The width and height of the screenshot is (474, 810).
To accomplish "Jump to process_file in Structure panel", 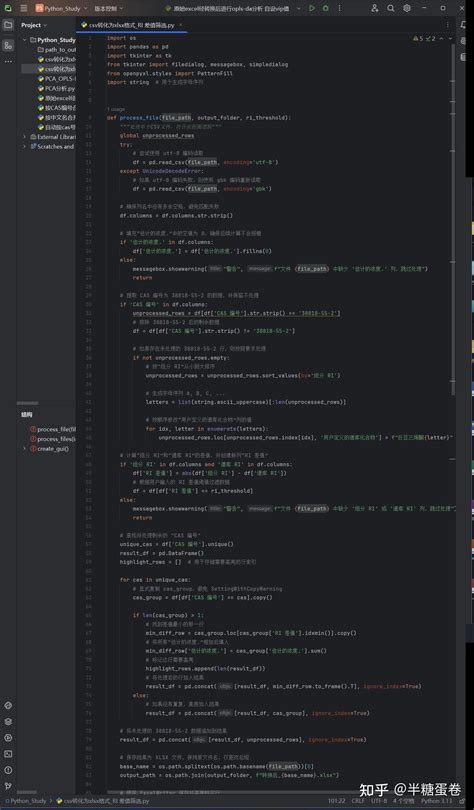I will coord(53,429).
